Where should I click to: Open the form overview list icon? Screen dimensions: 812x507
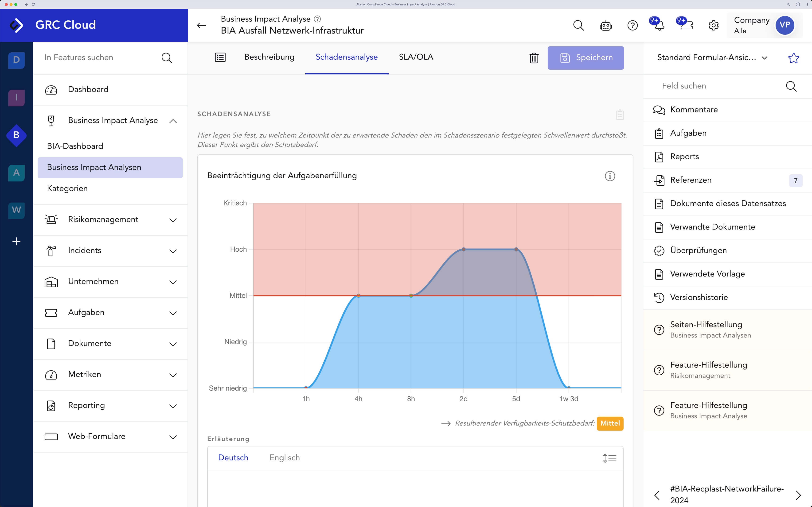[x=220, y=57]
